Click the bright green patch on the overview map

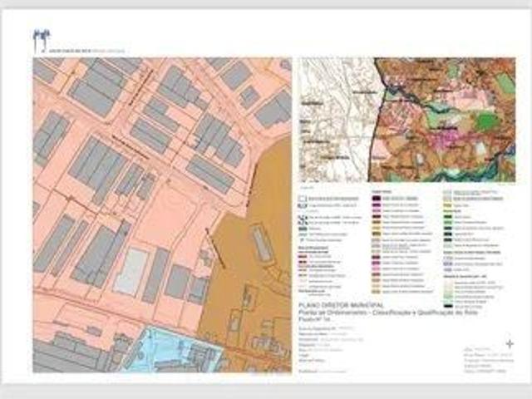488,121
